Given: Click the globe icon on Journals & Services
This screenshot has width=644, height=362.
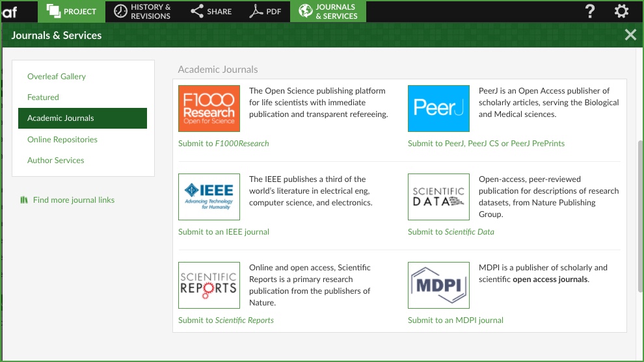Looking at the screenshot, I should 305,11.
